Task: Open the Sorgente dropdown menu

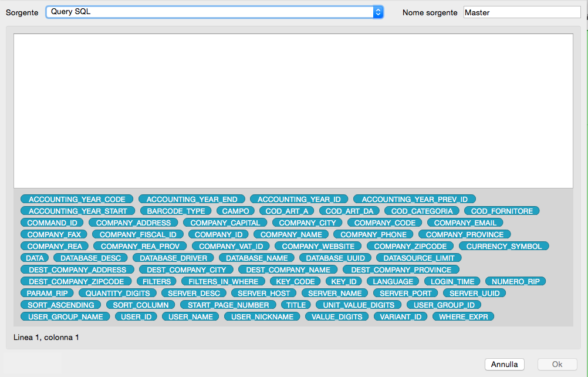Action: pos(215,12)
